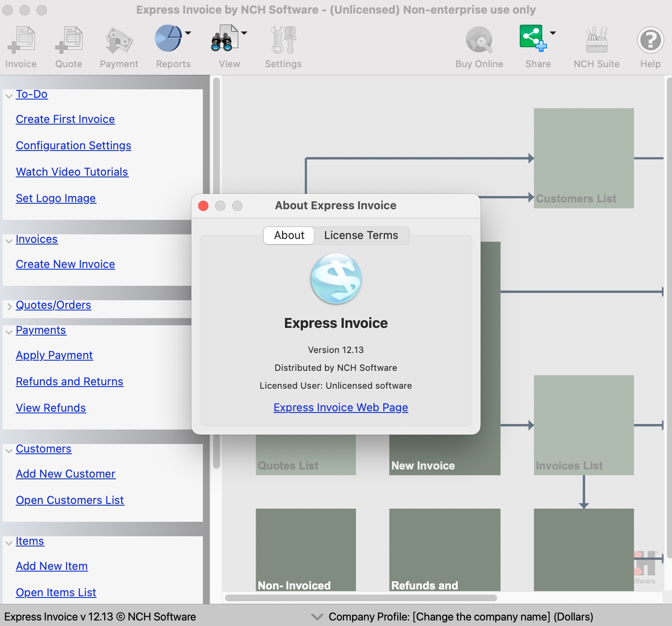The image size is (672, 626).
Task: Click 'Licensed User: Unlicensed software' text
Action: 336,385
